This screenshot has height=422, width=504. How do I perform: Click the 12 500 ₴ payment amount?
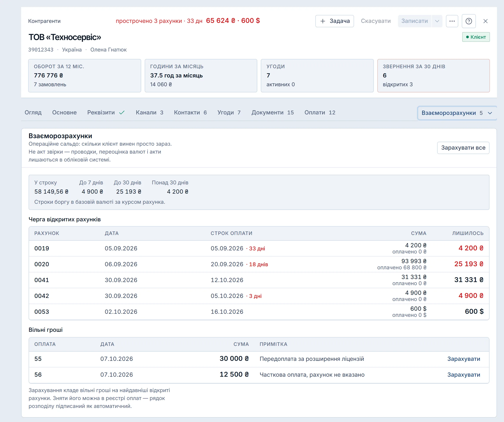point(234,374)
